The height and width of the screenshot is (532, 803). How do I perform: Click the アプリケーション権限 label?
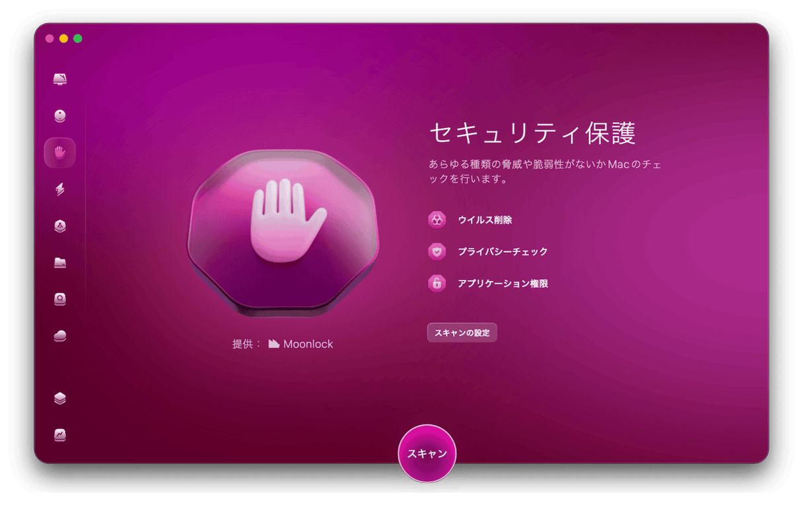[x=503, y=283]
